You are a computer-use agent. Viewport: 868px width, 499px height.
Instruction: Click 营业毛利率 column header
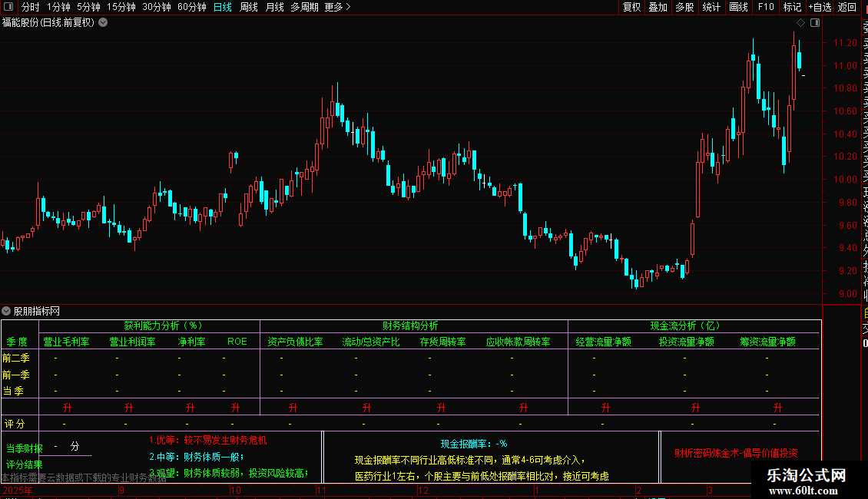(x=66, y=342)
